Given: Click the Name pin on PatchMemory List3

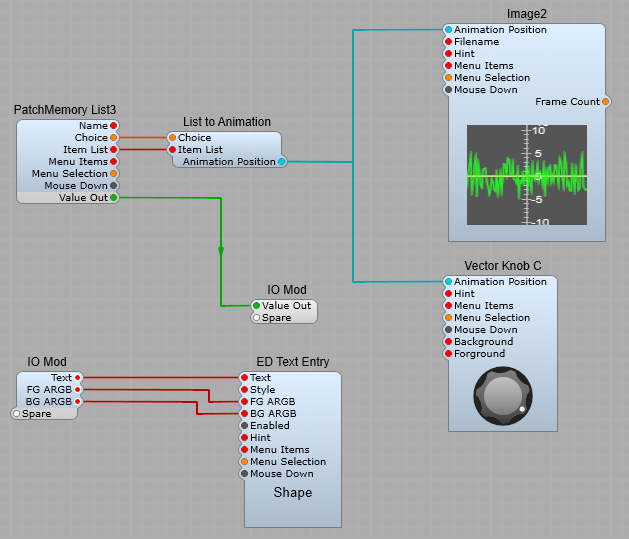Looking at the screenshot, I should click(114, 126).
